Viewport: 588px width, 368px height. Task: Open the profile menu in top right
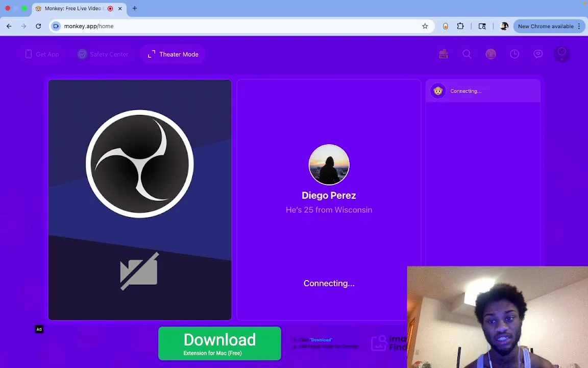562,54
